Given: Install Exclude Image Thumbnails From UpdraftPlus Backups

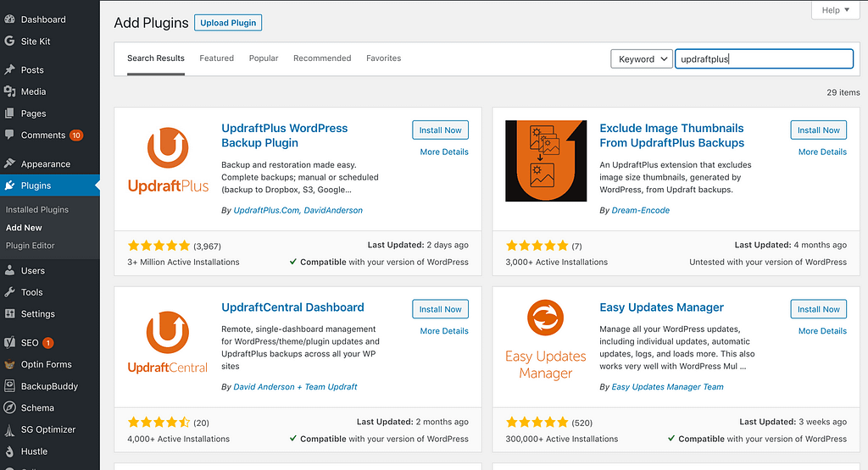Looking at the screenshot, I should [818, 130].
